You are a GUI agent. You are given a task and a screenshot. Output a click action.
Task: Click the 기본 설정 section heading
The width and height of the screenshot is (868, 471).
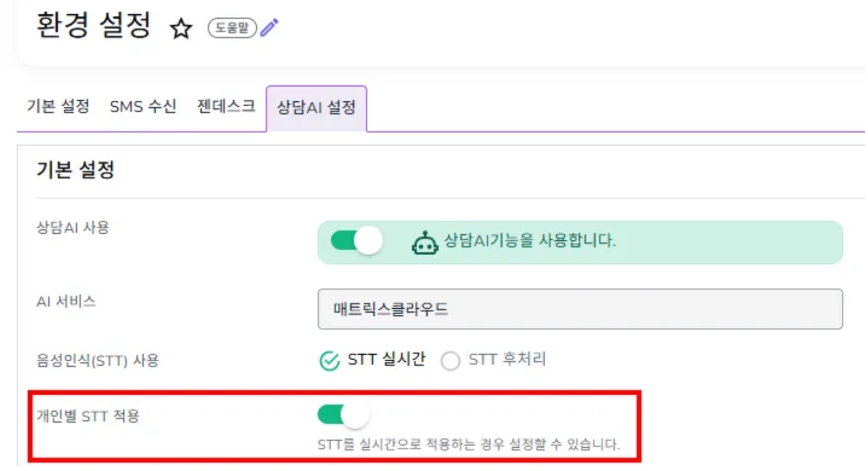tap(75, 171)
